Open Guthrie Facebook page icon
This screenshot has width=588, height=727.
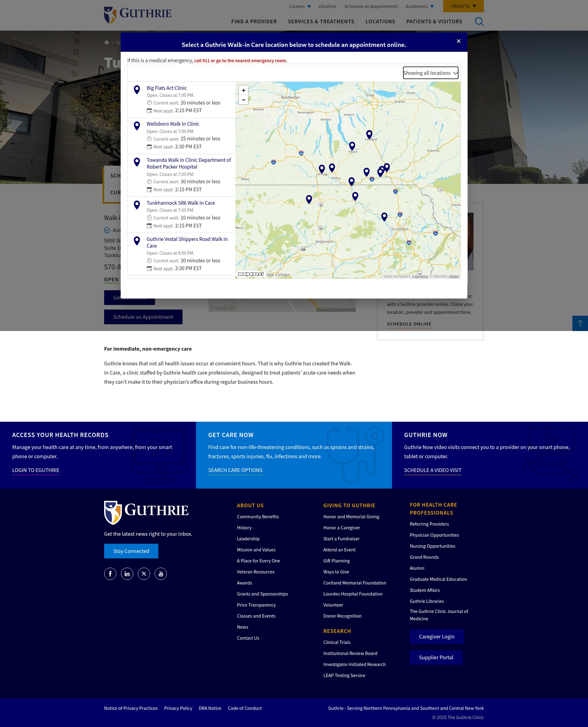click(110, 574)
